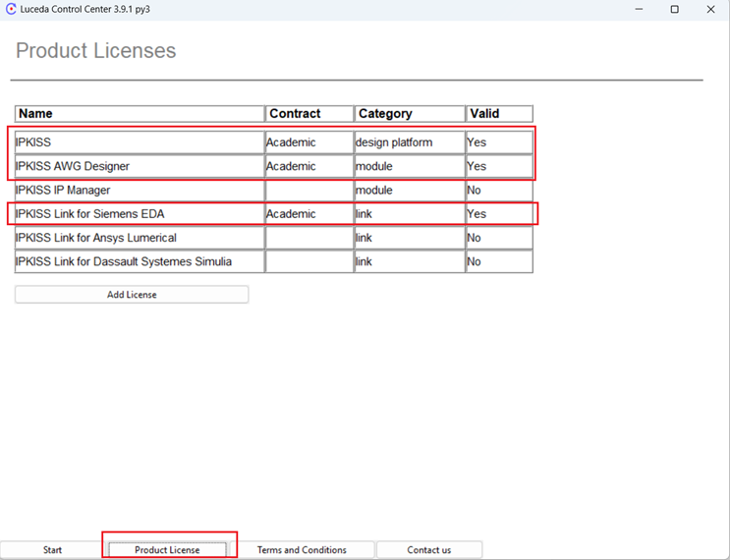Go to the Contact us tab

point(428,550)
